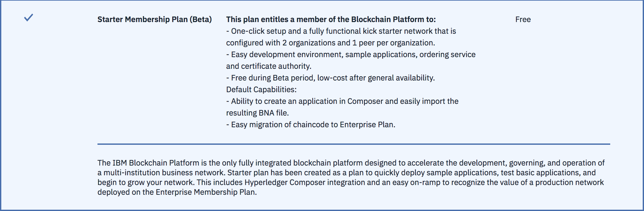The image size is (644, 211).
Task: Click the 'Free' price label
Action: point(523,19)
